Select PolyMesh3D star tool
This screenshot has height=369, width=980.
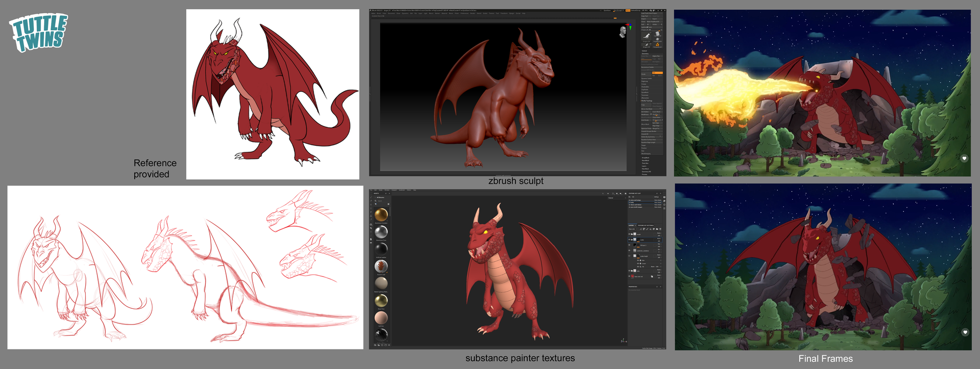click(657, 39)
